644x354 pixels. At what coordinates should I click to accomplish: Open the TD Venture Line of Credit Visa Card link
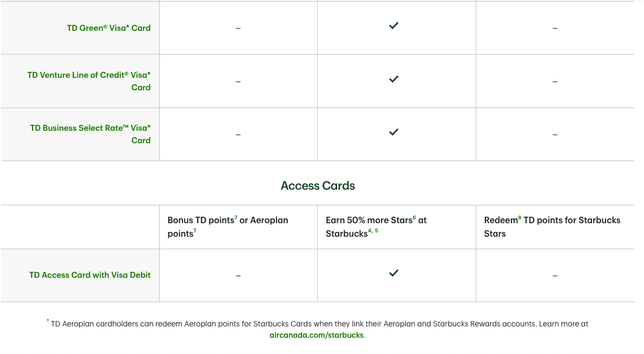coord(89,81)
